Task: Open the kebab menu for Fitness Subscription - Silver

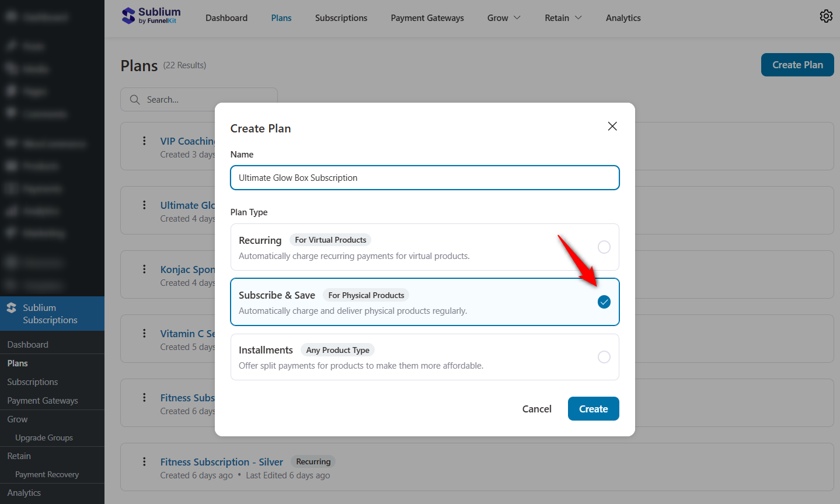Action: [144, 461]
